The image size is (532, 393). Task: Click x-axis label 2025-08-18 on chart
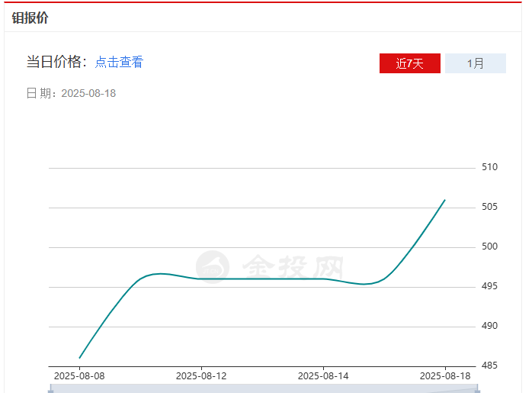445,376
